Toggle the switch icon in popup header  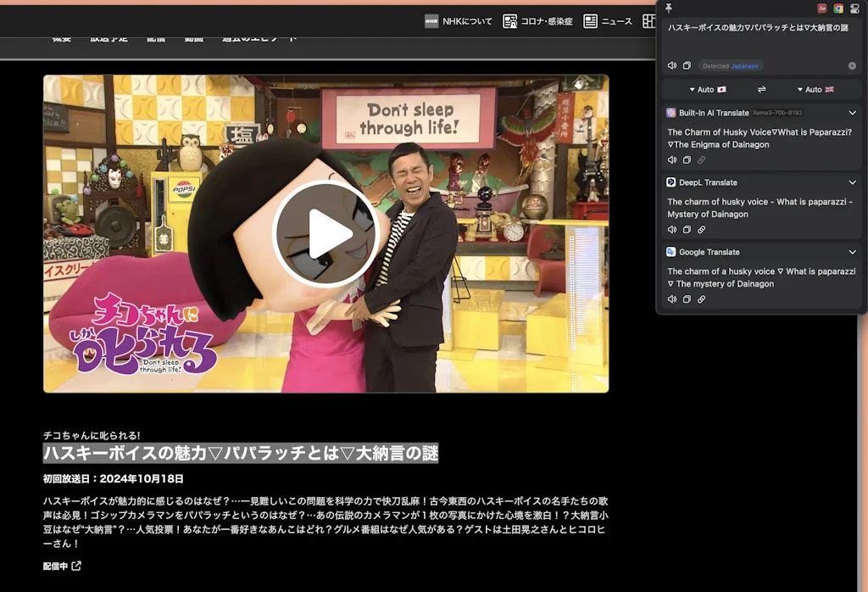click(854, 8)
